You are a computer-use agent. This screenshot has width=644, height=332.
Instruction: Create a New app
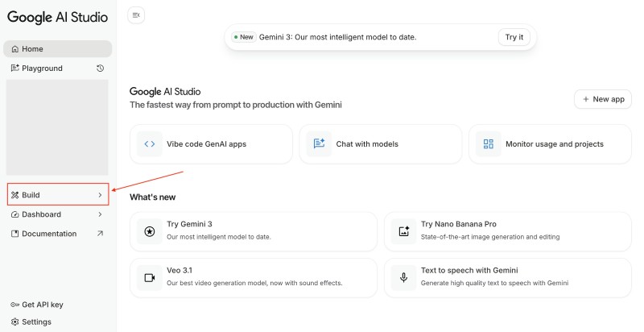(602, 99)
